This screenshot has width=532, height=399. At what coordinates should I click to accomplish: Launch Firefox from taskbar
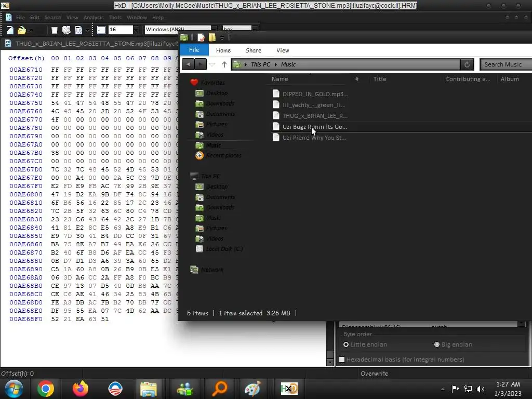[81, 389]
